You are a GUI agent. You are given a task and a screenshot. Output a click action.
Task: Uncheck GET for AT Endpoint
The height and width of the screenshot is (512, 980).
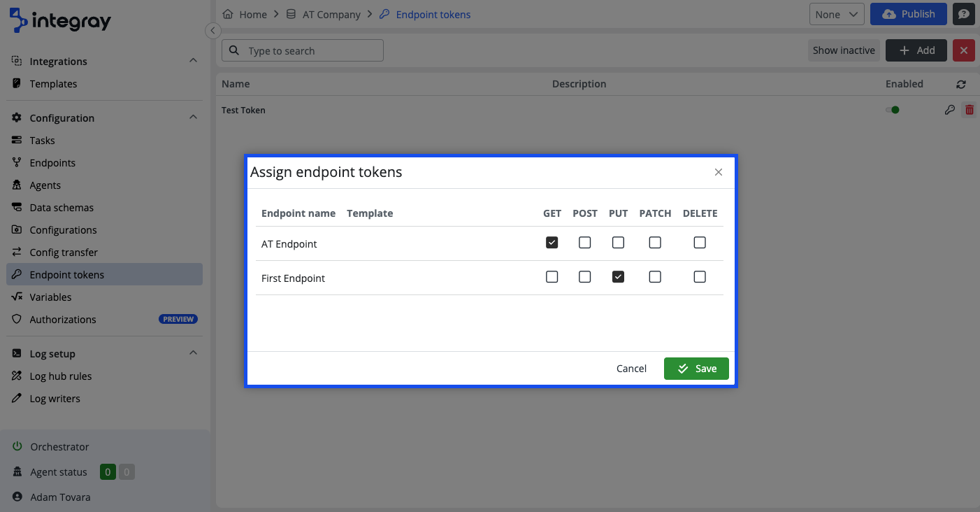(552, 243)
